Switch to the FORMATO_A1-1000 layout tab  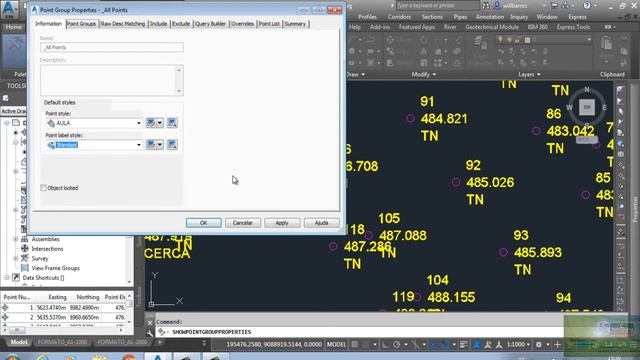tap(62, 342)
